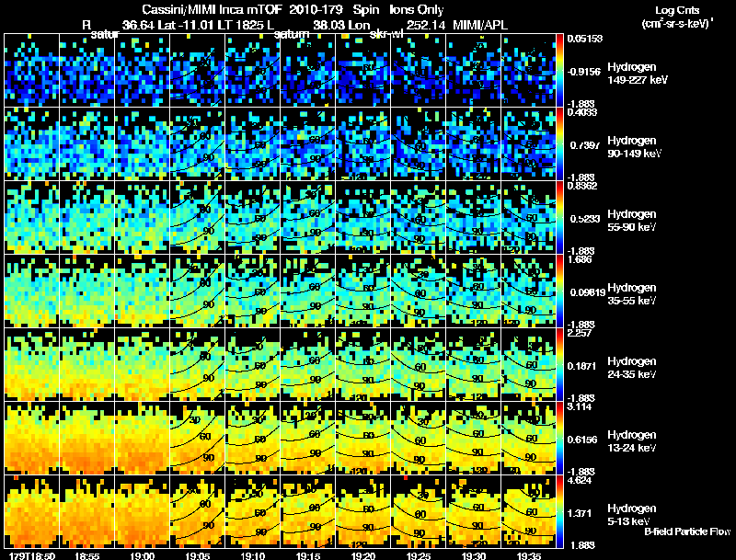Screen dimensions: 736x560
Task: Click the color bar for Hydrogen 55-90 keV
Action: 559,217
